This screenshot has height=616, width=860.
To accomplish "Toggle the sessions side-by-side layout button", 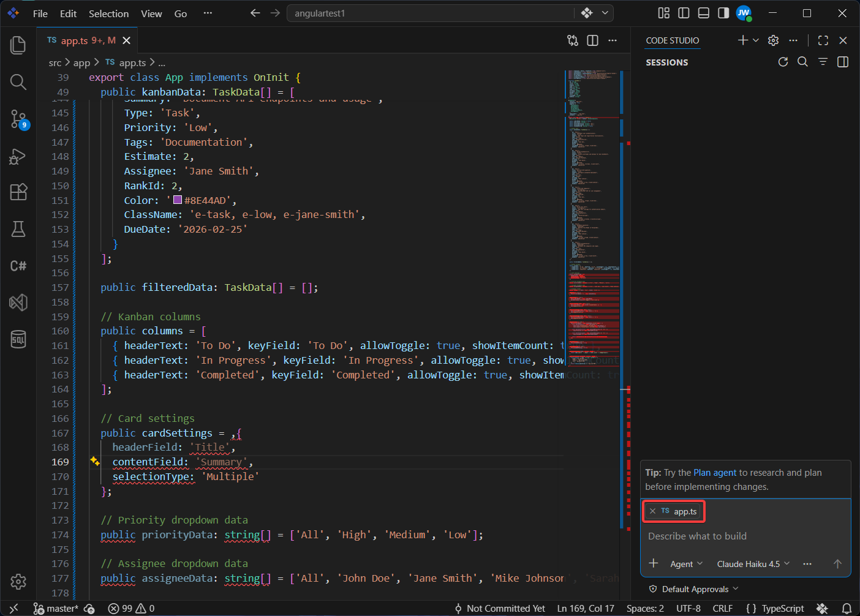I will (843, 62).
